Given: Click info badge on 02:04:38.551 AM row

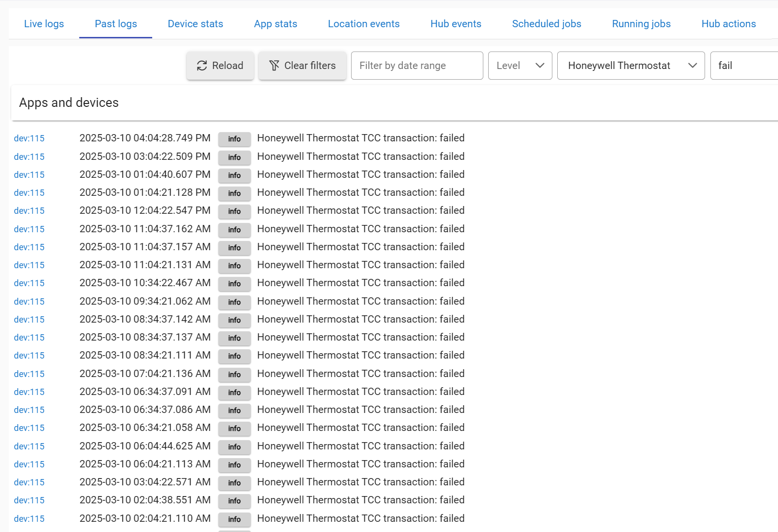Looking at the screenshot, I should (234, 501).
